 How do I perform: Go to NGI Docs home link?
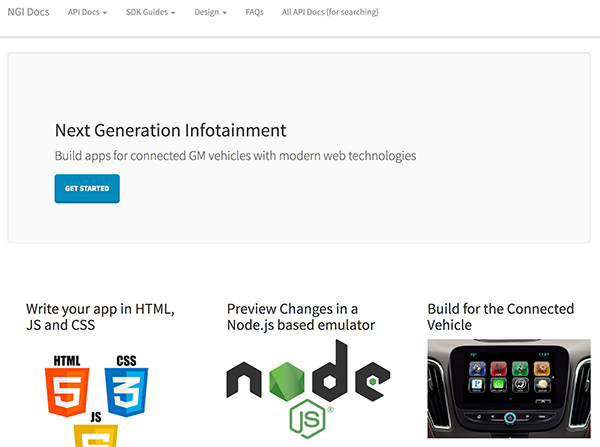28,12
